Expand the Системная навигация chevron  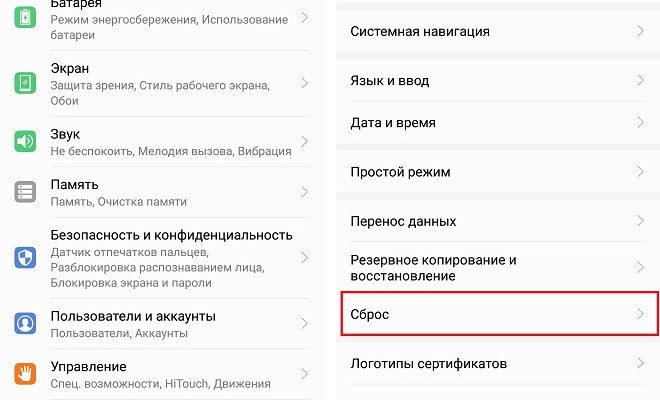point(640,32)
